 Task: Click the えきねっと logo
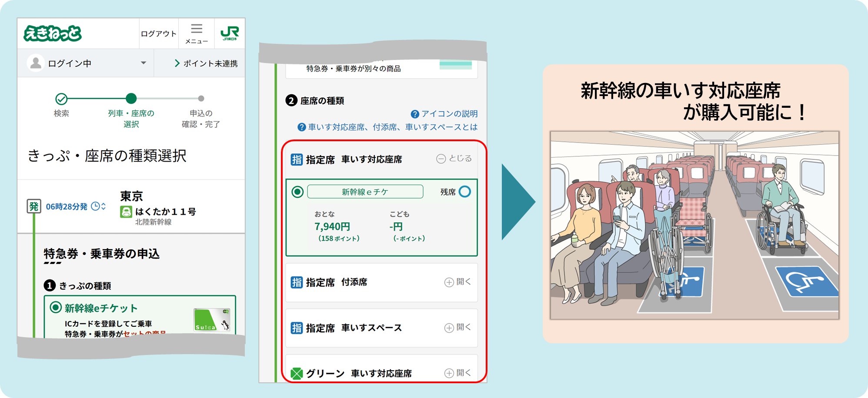coord(53,33)
